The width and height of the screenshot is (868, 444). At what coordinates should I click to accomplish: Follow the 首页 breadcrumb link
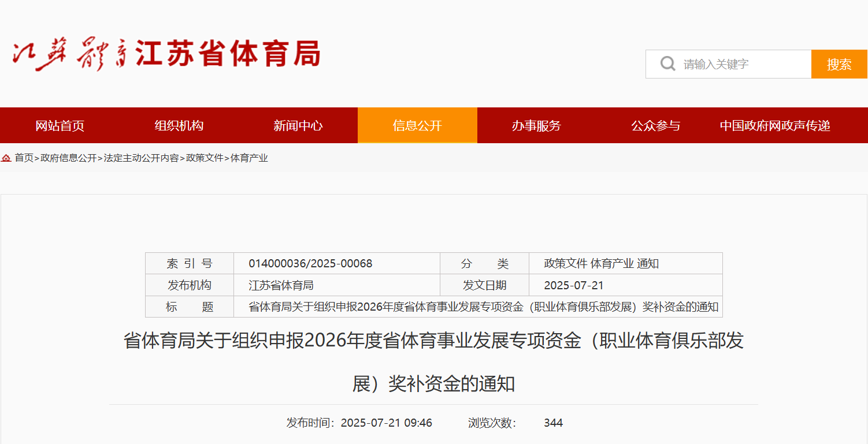pos(24,158)
